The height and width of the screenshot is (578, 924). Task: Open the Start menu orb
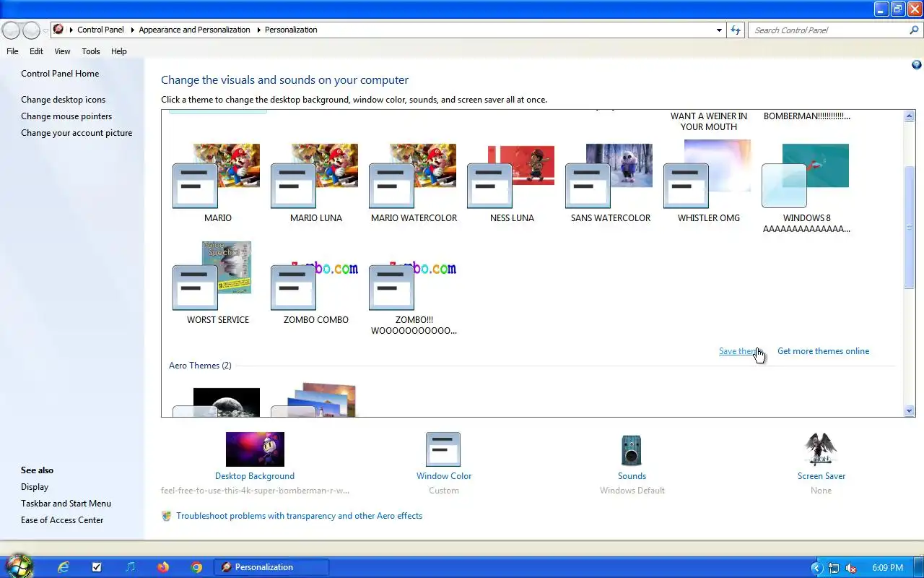coord(19,566)
